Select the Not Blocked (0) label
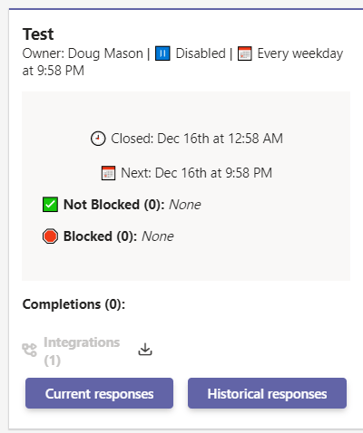Screen dimensions: 363x433 tap(114, 204)
